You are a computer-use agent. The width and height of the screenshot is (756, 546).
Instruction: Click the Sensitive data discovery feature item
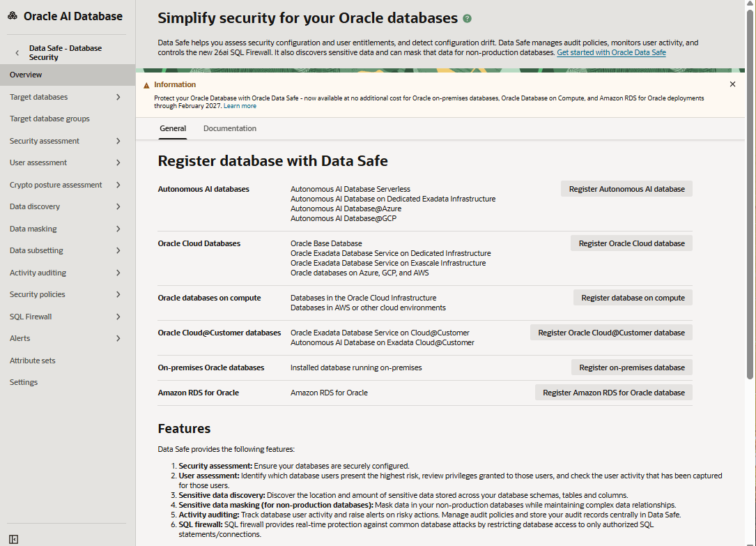pyautogui.click(x=403, y=495)
